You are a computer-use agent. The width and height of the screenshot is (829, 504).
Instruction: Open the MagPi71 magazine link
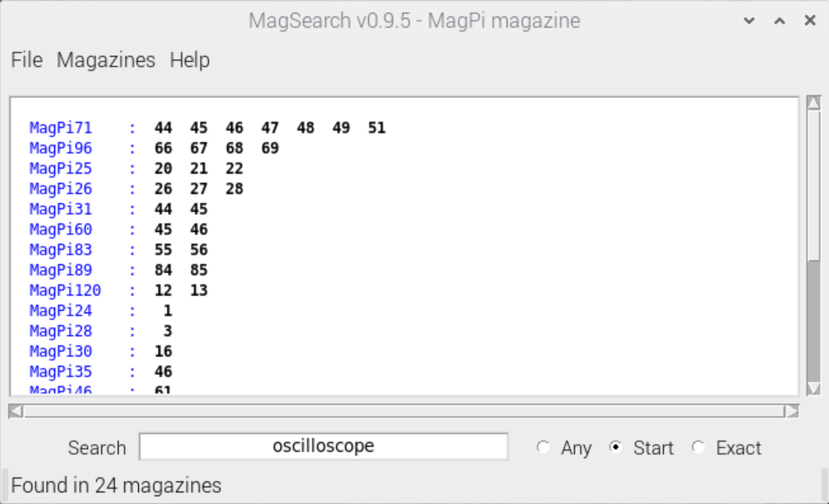61,128
